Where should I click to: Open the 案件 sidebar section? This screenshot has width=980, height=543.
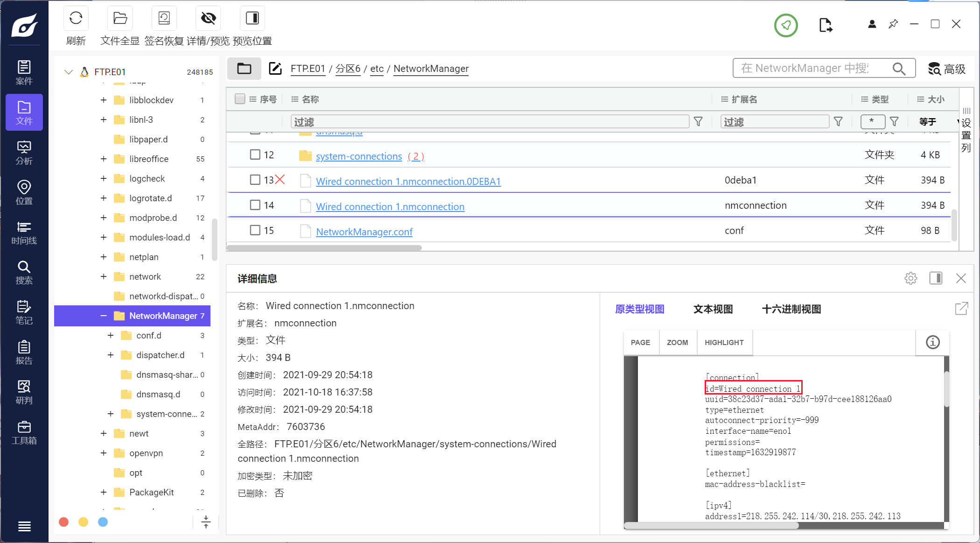pyautogui.click(x=24, y=72)
